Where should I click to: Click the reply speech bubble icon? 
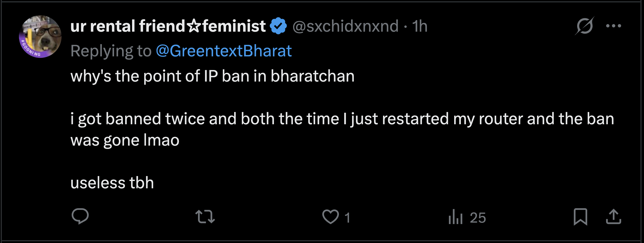coord(80,216)
